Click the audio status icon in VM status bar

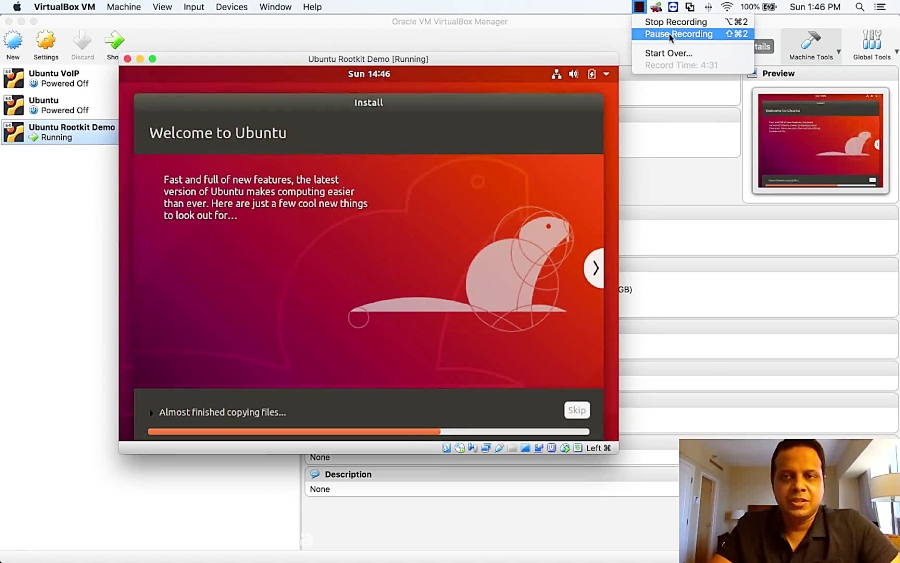click(x=472, y=448)
